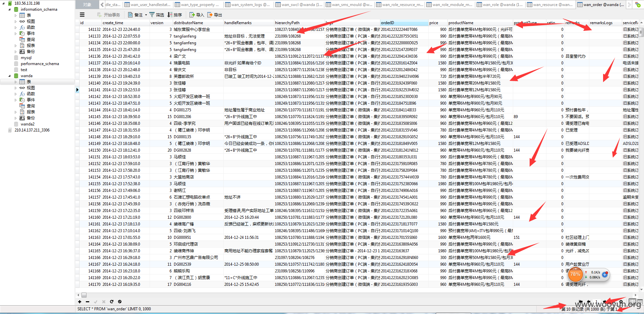644x314 pixels.
Task: Click the new tab icon after the tabs
Action: [638, 4]
